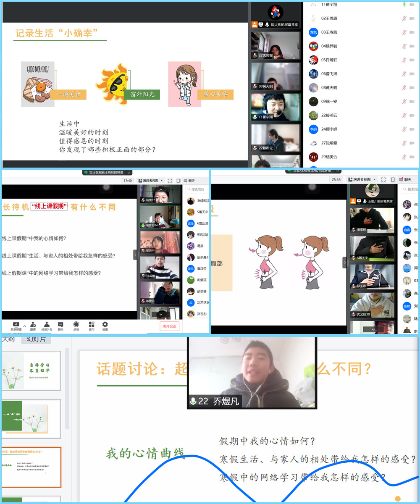Toggle camera icon in 11瞿宇翔 list row
The image size is (420, 504).
[412, 5]
